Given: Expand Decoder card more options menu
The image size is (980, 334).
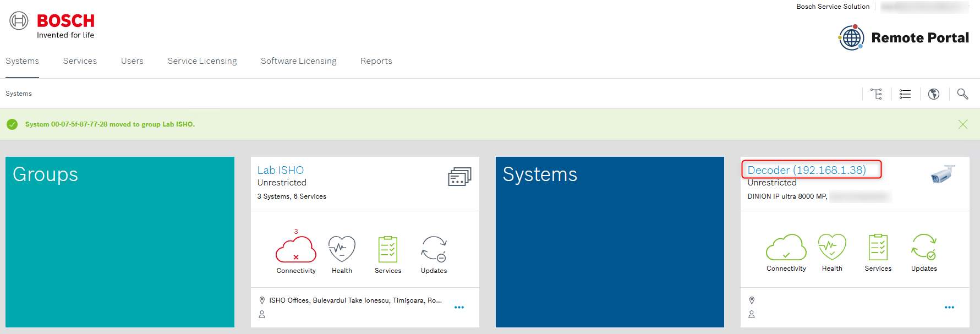Looking at the screenshot, I should (950, 308).
